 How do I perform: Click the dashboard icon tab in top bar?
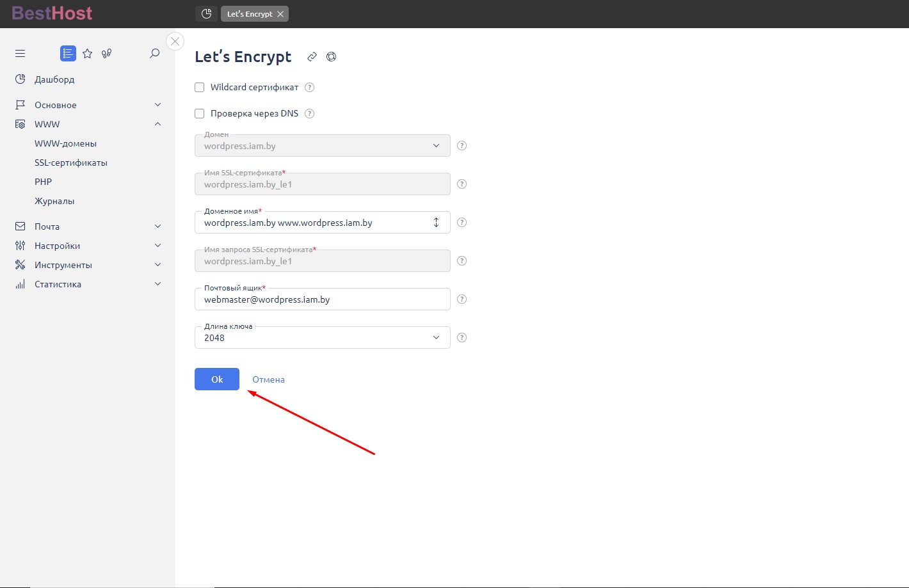[206, 13]
